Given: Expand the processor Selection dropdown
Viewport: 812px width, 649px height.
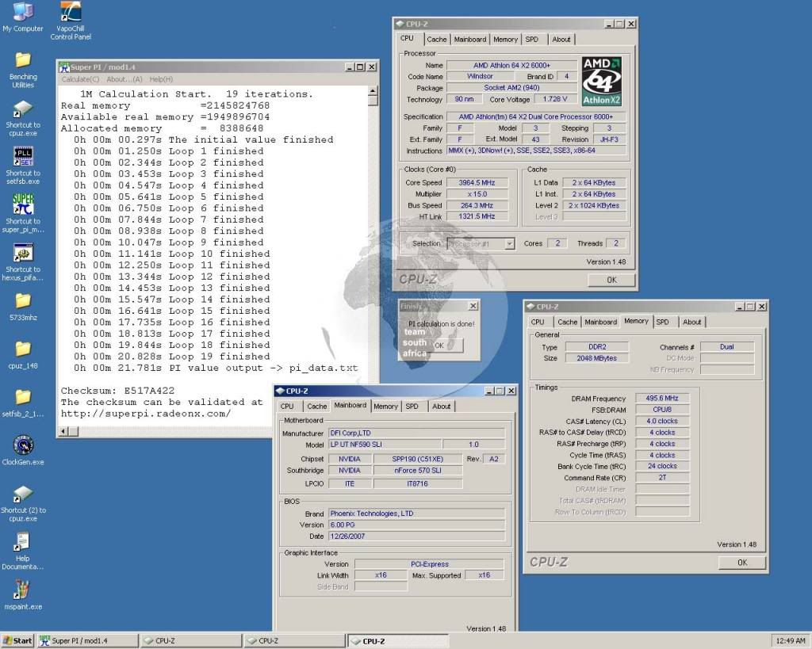Looking at the screenshot, I should 510,243.
